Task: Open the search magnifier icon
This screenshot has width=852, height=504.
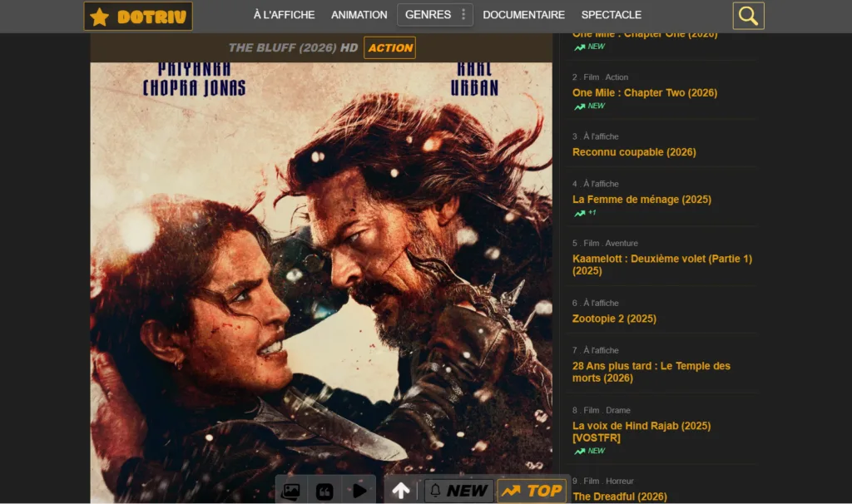Action: pos(748,16)
